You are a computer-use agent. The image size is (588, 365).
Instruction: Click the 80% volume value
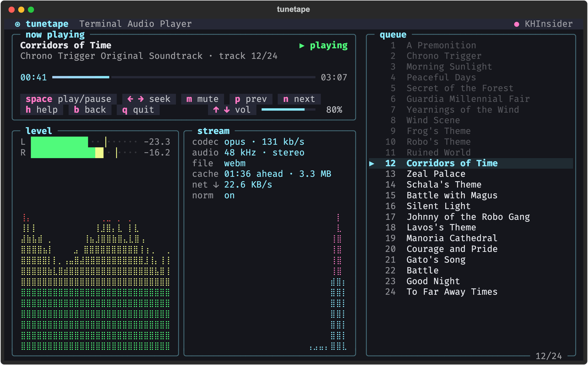[x=334, y=110]
